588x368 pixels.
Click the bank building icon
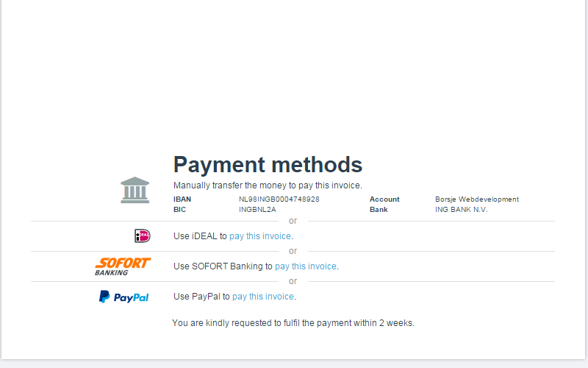coord(135,190)
